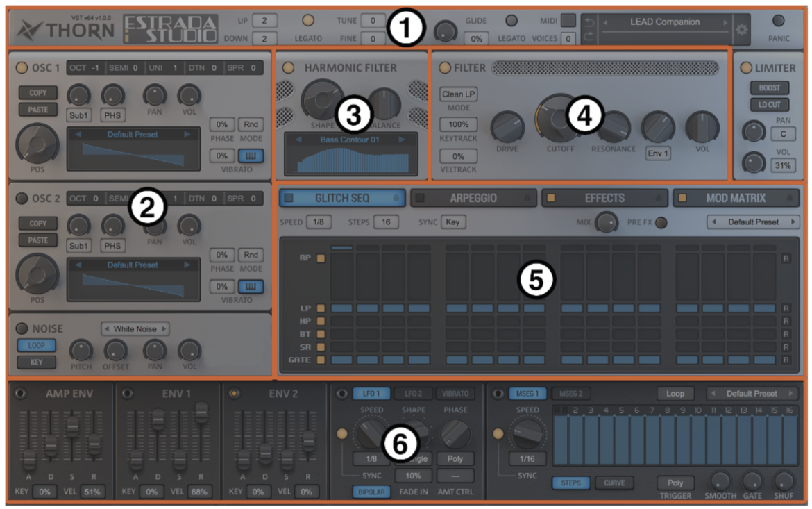Select the LFO 2 tab
The width and height of the screenshot is (812, 509).
pyautogui.click(x=413, y=394)
